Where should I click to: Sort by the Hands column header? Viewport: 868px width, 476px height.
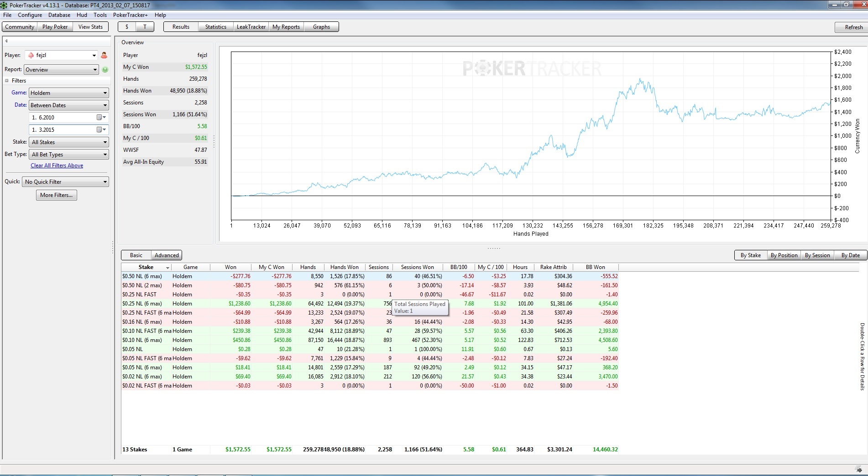coord(308,267)
